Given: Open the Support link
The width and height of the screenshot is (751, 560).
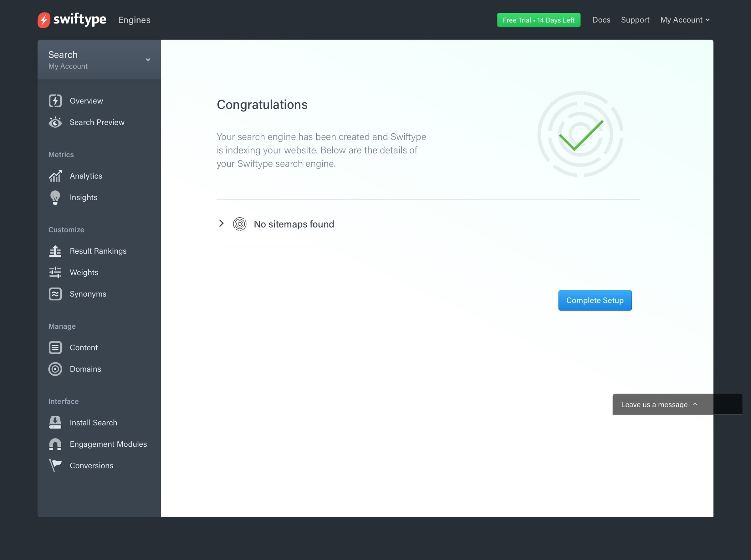Looking at the screenshot, I should [635, 20].
